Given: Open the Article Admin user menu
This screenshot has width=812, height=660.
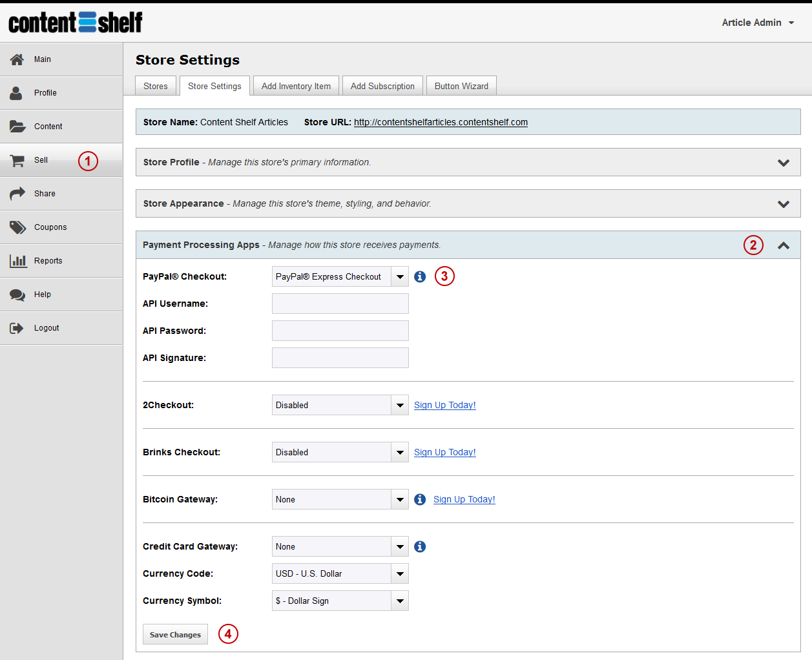Looking at the screenshot, I should pos(758,23).
